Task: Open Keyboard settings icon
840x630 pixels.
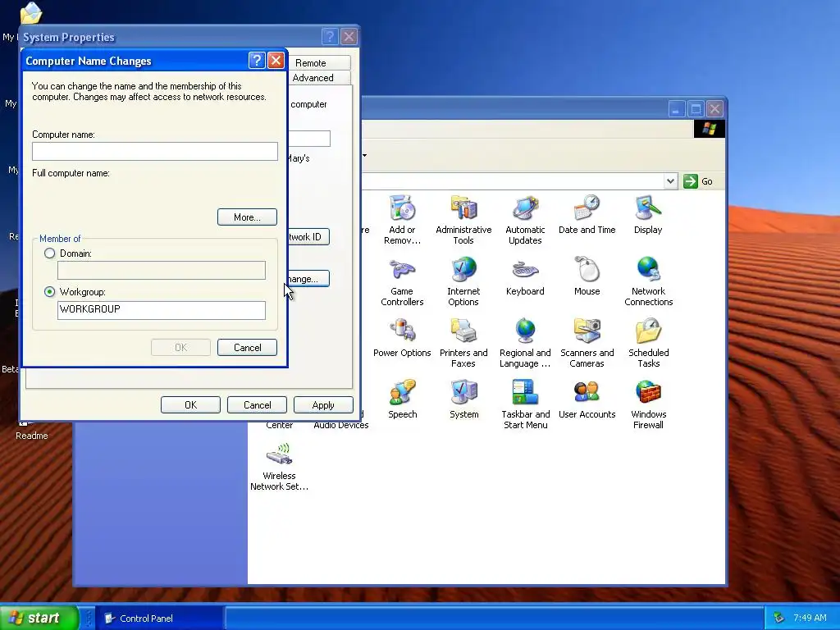Action: point(525,276)
